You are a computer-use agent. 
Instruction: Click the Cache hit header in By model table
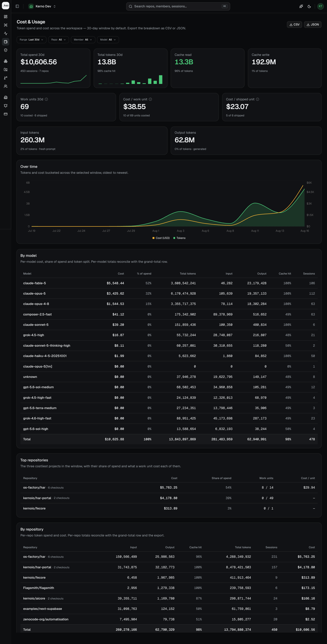[285, 273]
